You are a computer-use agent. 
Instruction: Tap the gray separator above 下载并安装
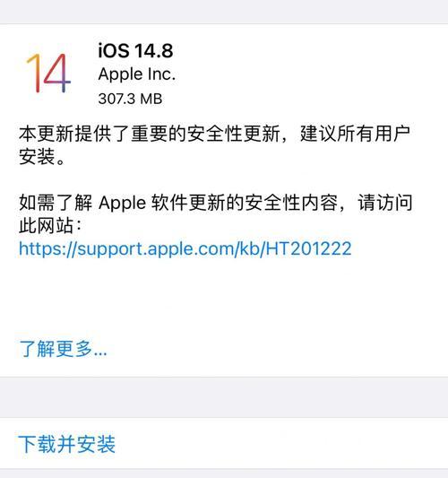coord(224,397)
